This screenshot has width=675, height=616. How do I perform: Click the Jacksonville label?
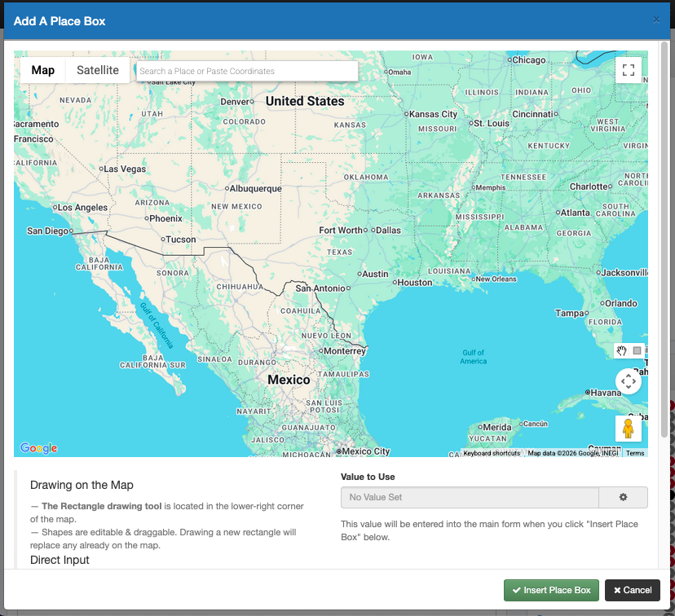pos(624,273)
